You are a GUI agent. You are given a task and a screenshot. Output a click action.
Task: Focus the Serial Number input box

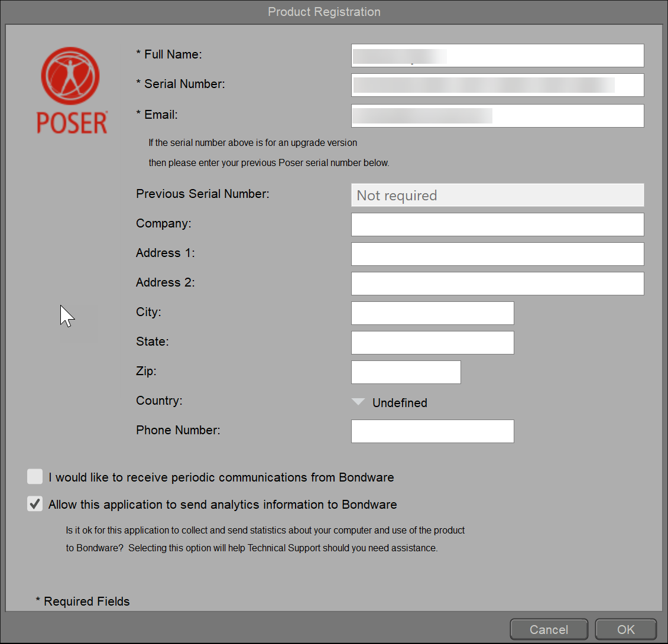[497, 85]
